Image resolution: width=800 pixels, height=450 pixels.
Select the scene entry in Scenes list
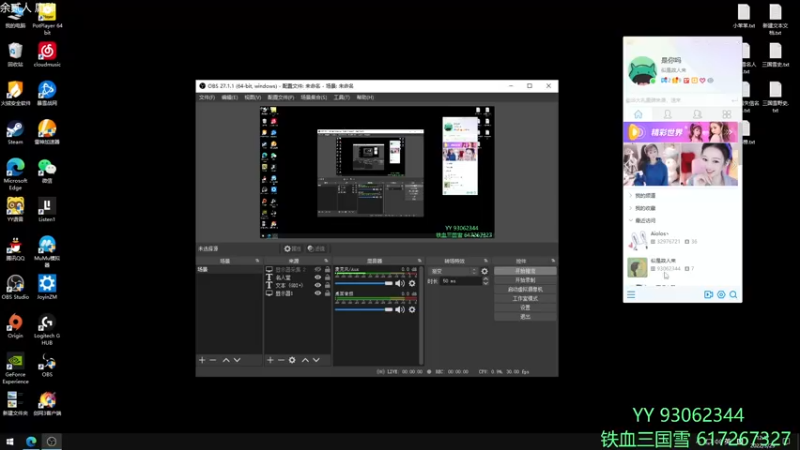229,269
